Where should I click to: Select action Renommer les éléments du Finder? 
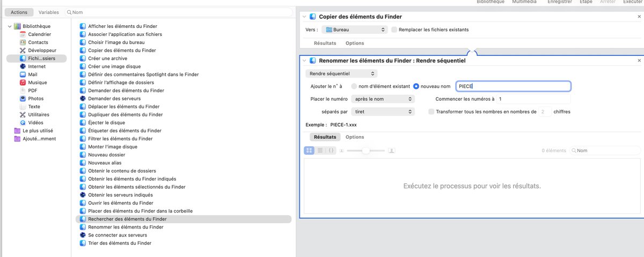pos(126,227)
